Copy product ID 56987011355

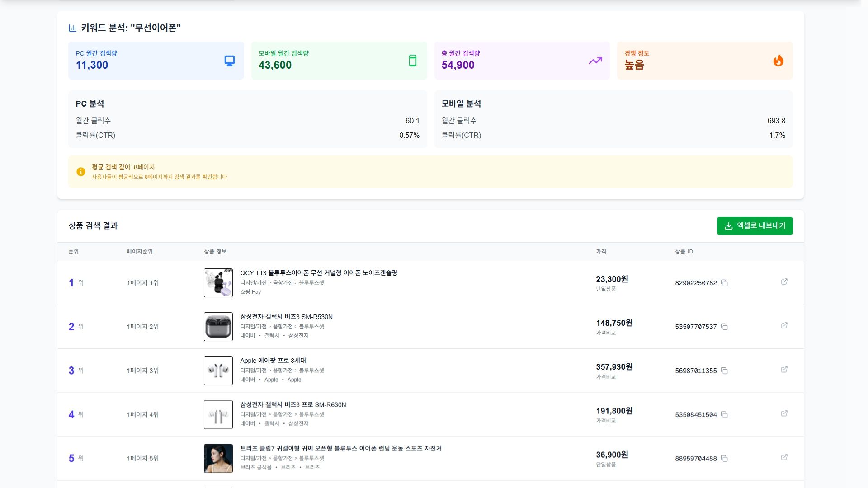pos(725,371)
